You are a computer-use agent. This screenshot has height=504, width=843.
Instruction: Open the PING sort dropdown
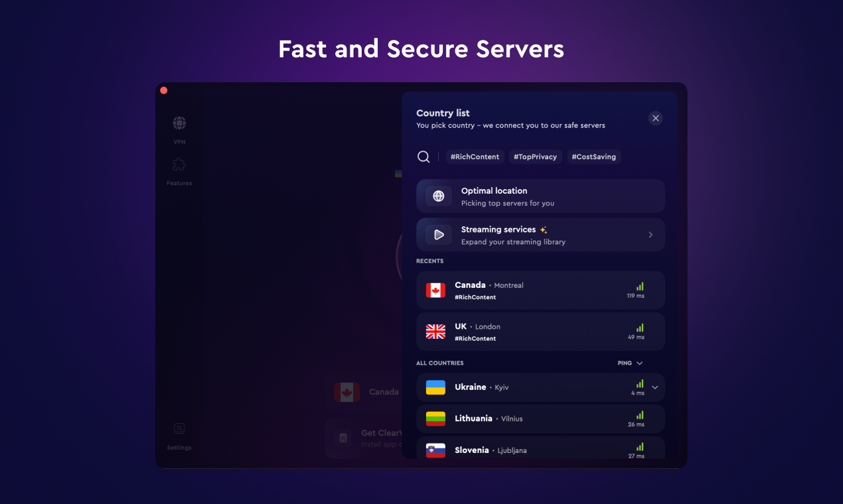630,363
